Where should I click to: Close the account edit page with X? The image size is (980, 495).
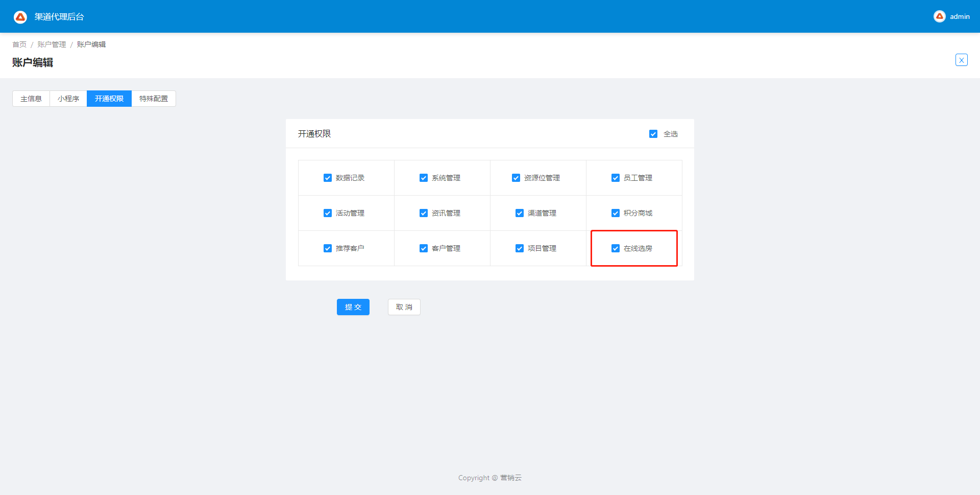click(962, 60)
